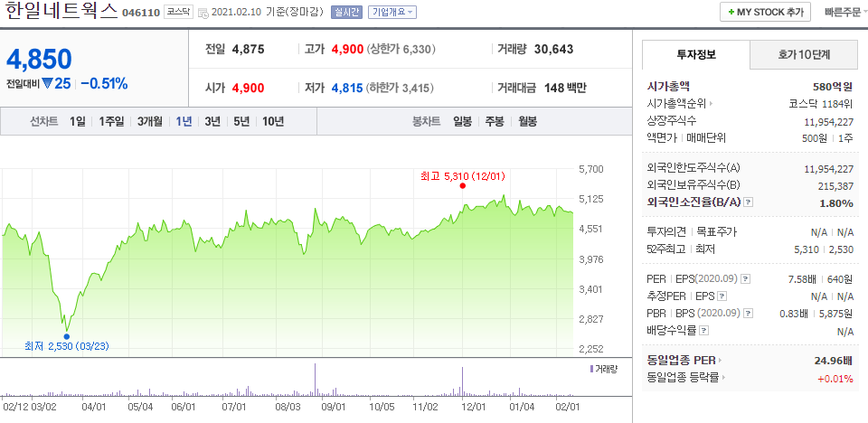868x423 pixels.
Task: Click 거래대금 value 148 백만
Action: (x=564, y=88)
